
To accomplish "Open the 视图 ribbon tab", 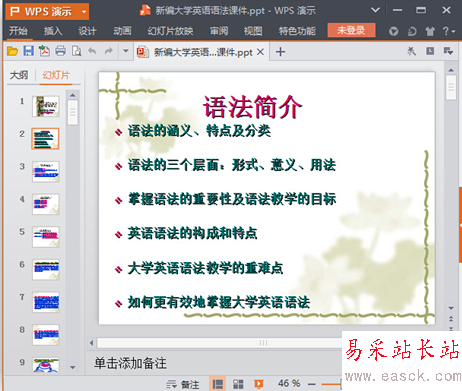I will [253, 31].
